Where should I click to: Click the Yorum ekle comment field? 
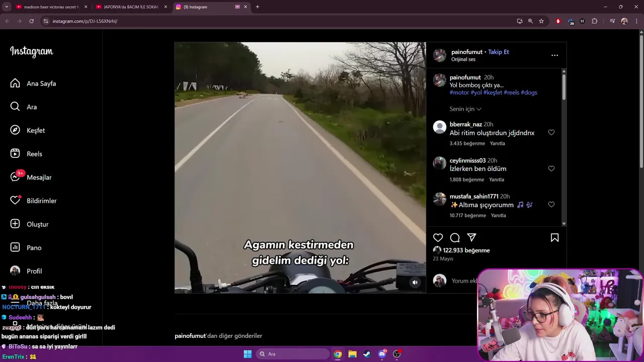click(x=464, y=281)
